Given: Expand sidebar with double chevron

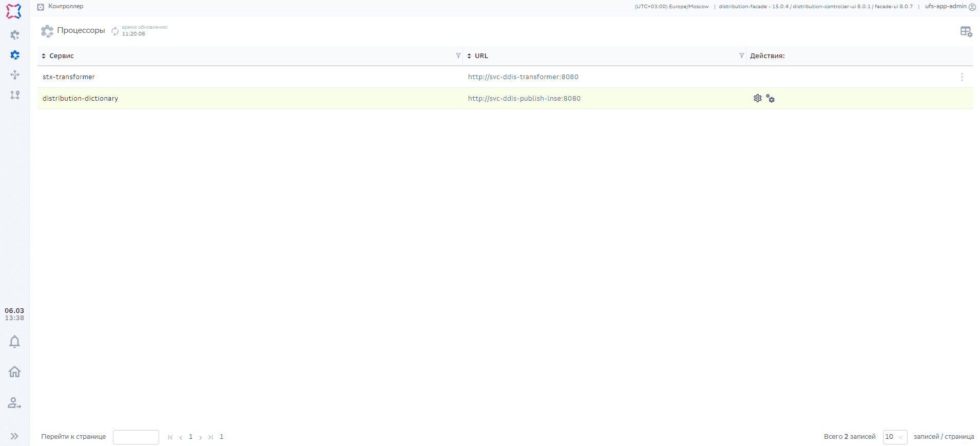Looking at the screenshot, I should (x=14, y=436).
